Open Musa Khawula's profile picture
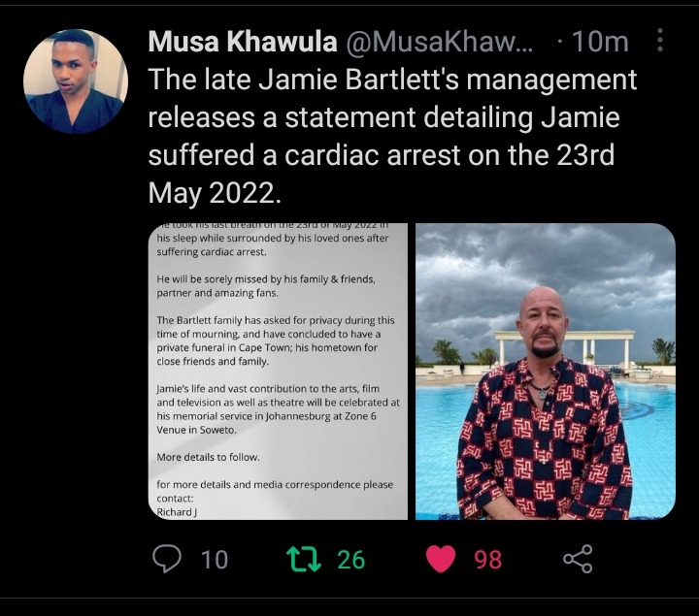 click(x=76, y=81)
